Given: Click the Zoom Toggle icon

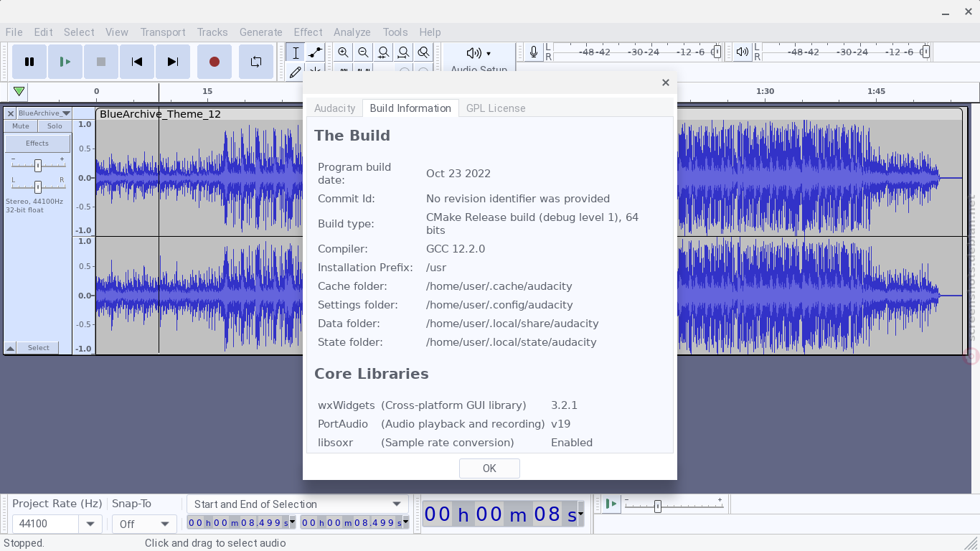Looking at the screenshot, I should pos(424,52).
